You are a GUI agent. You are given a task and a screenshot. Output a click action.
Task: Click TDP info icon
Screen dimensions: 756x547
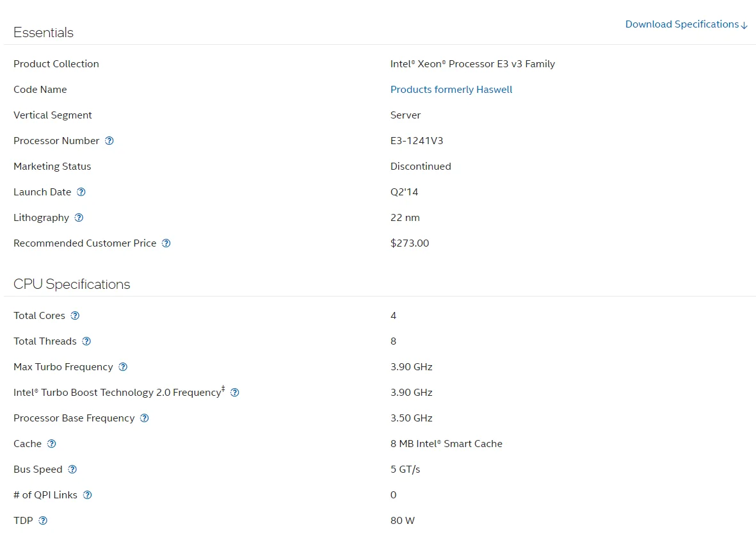tap(43, 521)
